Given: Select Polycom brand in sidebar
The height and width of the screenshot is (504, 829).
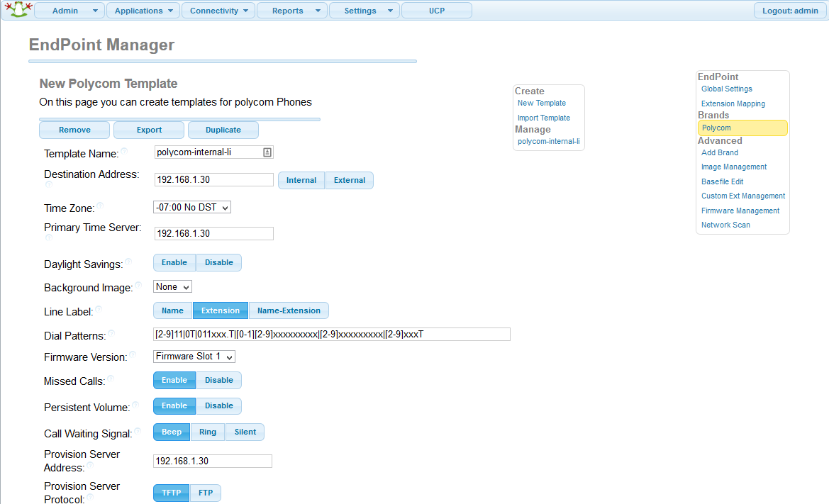Looking at the screenshot, I should pos(742,128).
